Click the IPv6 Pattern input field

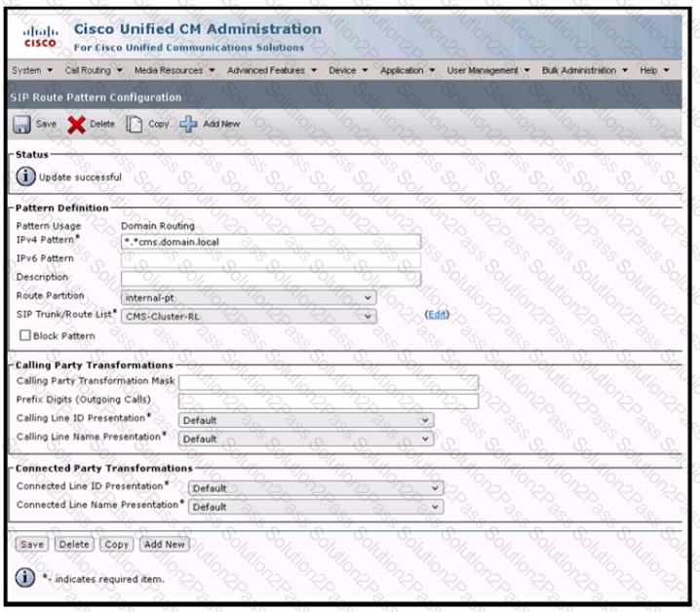click(x=271, y=260)
